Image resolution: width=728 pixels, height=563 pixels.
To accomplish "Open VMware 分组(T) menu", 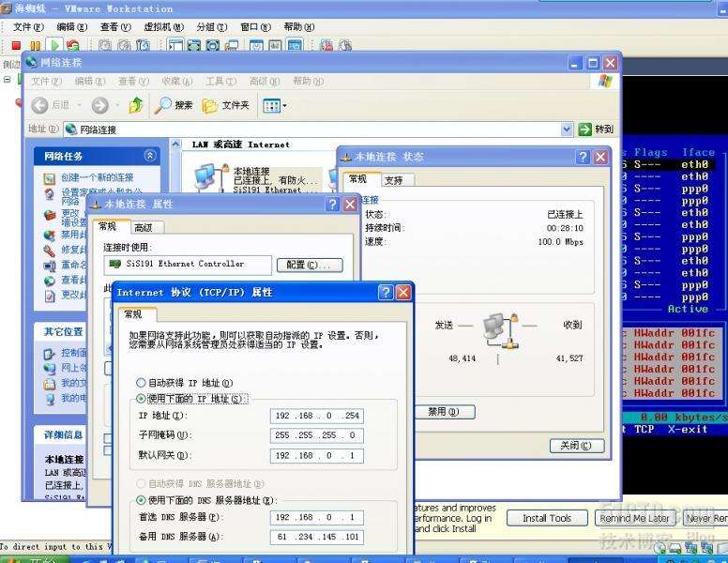I will (212, 27).
